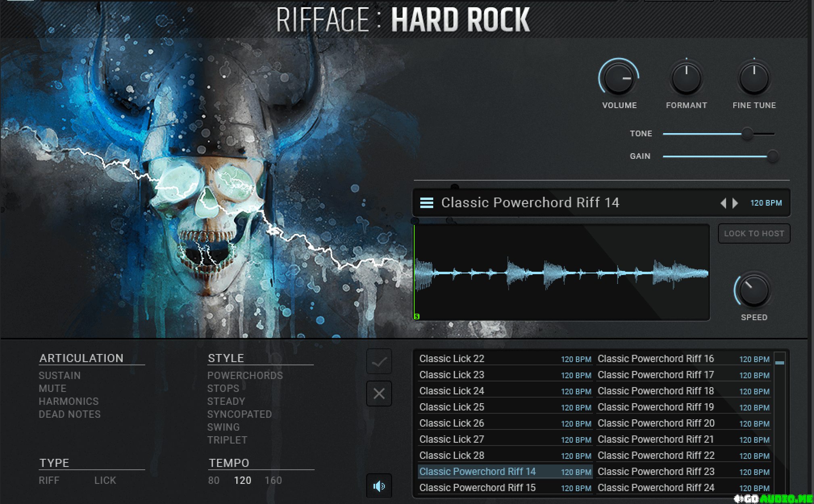
Task: Select the Syncopated style filter
Action: click(x=240, y=414)
